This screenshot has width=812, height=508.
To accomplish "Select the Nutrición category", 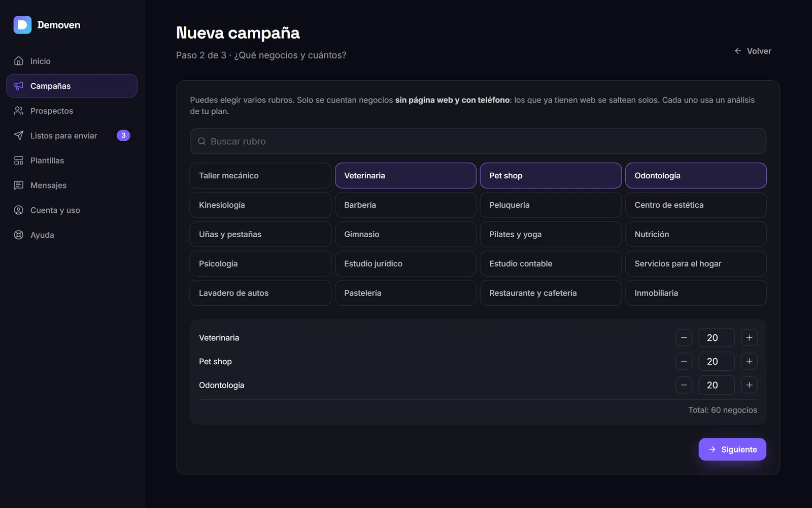I will click(696, 234).
